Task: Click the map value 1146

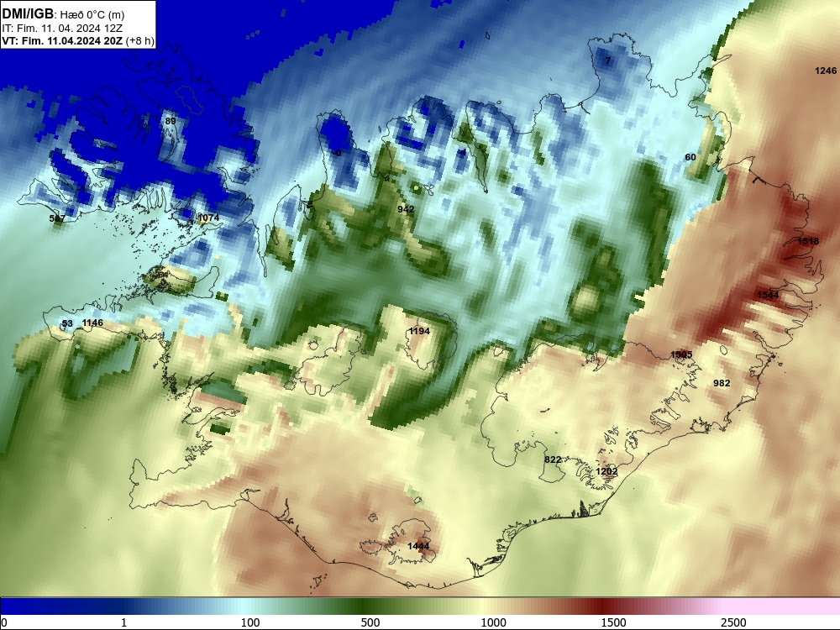Action: (x=92, y=323)
